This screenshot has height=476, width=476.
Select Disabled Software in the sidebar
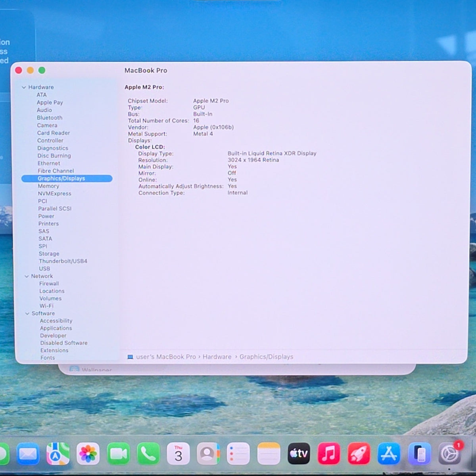64,343
